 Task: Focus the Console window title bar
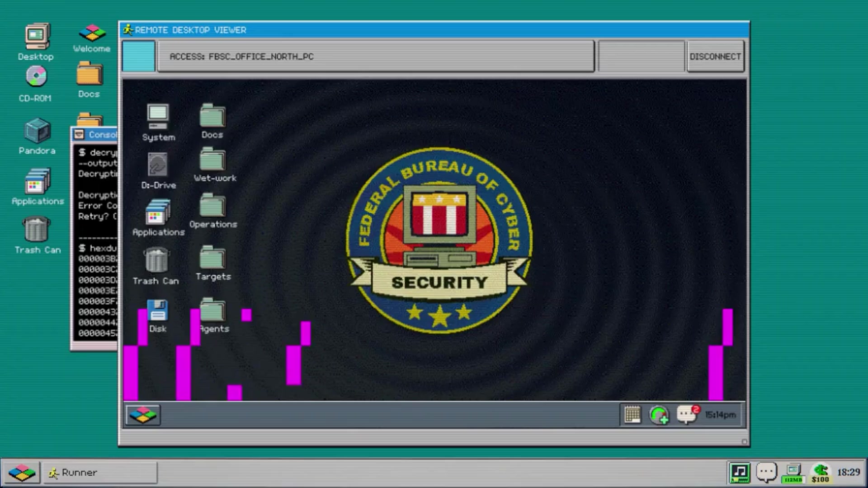pos(94,134)
